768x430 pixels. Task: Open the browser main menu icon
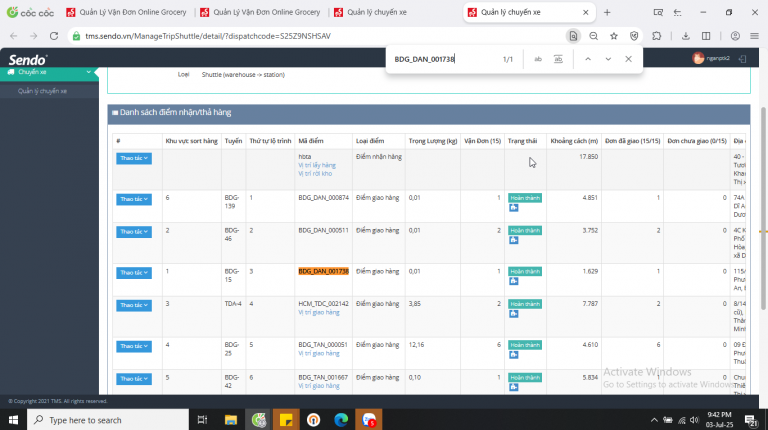click(754, 36)
